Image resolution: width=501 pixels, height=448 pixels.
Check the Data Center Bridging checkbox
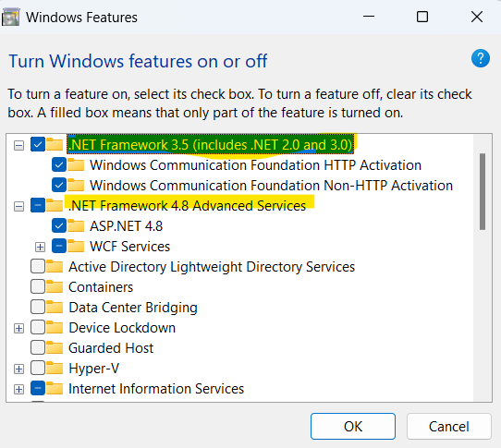(38, 308)
